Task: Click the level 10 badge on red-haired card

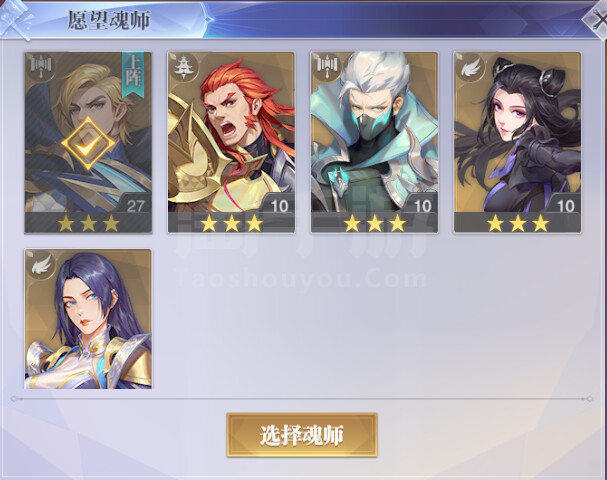Action: click(x=279, y=206)
